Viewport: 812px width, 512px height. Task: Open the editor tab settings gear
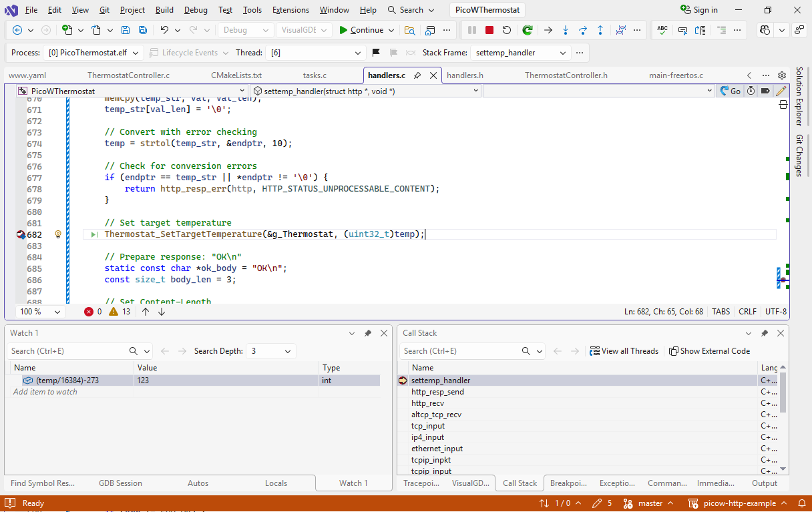point(782,75)
